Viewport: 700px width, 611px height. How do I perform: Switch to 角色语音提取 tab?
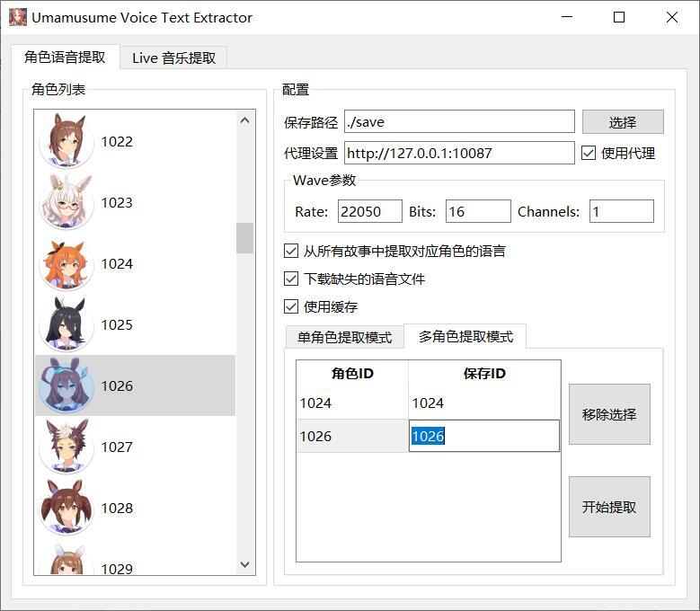click(x=66, y=58)
